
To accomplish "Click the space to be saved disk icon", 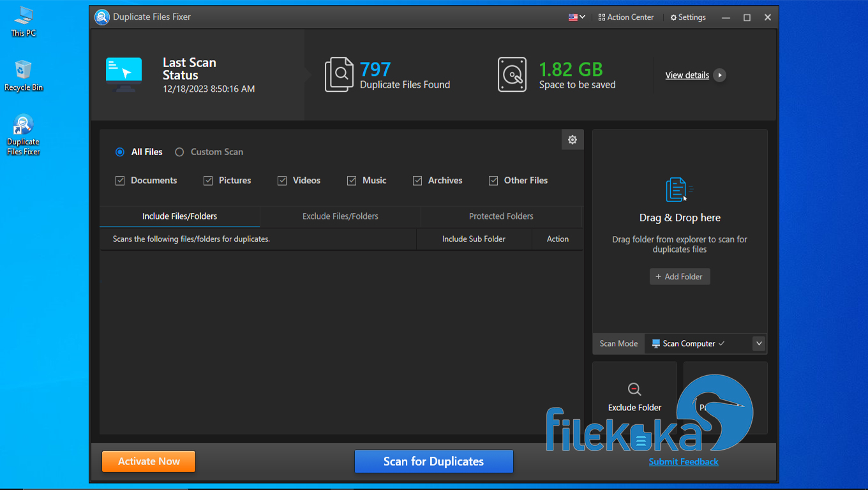I will click(512, 75).
